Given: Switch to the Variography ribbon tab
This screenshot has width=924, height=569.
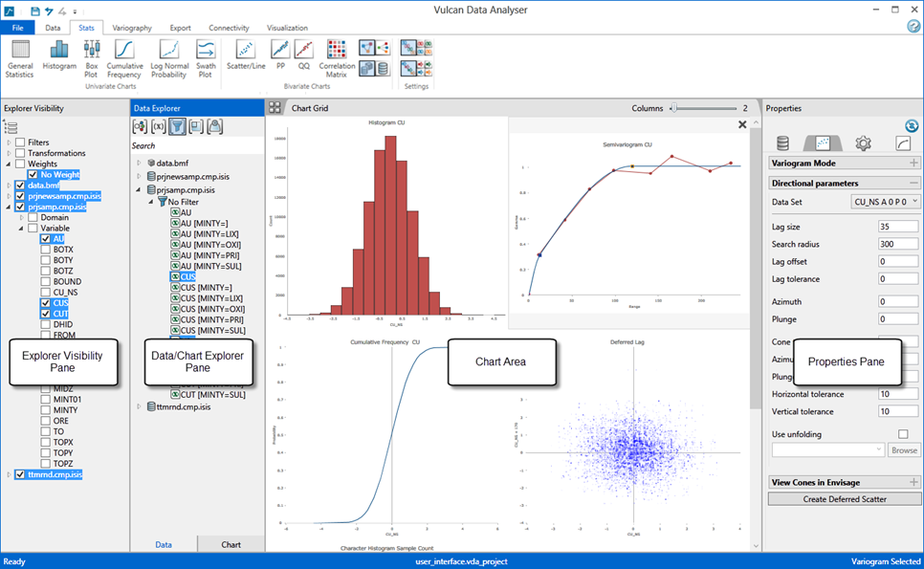Looking at the screenshot, I should coord(132,28).
